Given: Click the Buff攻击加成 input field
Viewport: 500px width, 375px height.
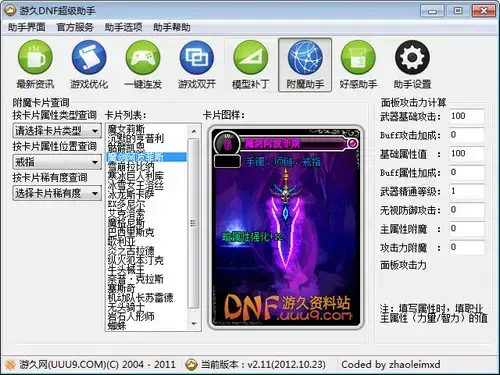Looking at the screenshot, I should click(466, 135).
